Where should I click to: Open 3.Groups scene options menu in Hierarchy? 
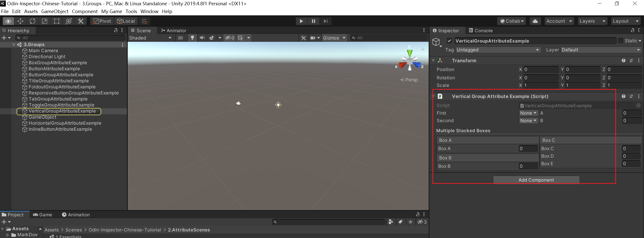pyautogui.click(x=122, y=45)
